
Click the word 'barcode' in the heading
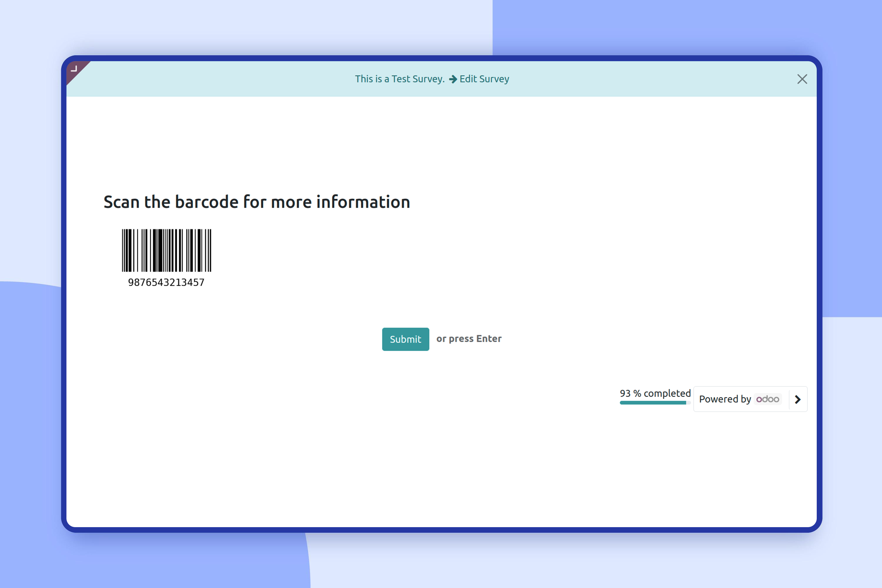[207, 202]
